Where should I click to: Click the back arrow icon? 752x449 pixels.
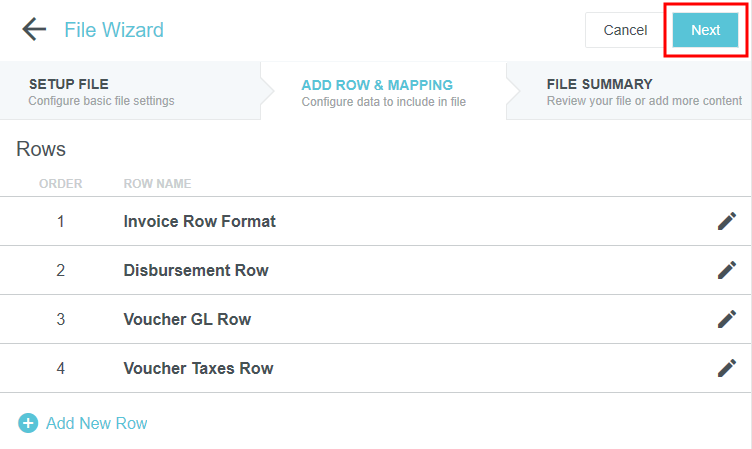[x=34, y=29]
